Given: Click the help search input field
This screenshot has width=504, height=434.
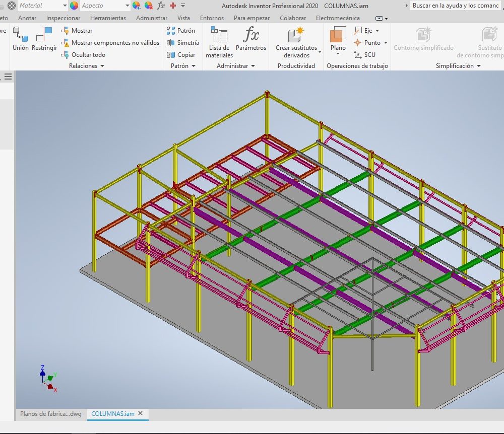Looking at the screenshot, I should 455,6.
